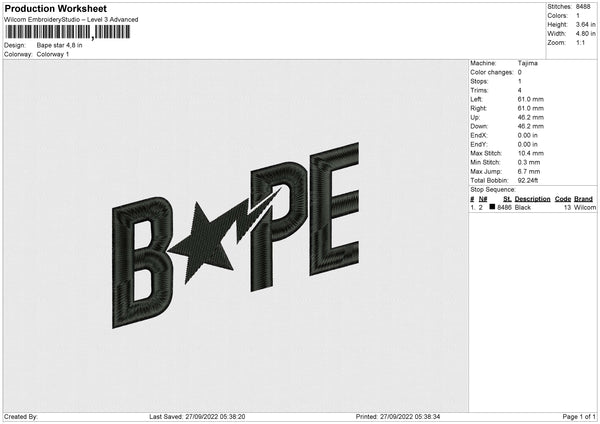Image resolution: width=600 pixels, height=424 pixels.
Task: Click the thread code 13
Action: click(x=567, y=207)
